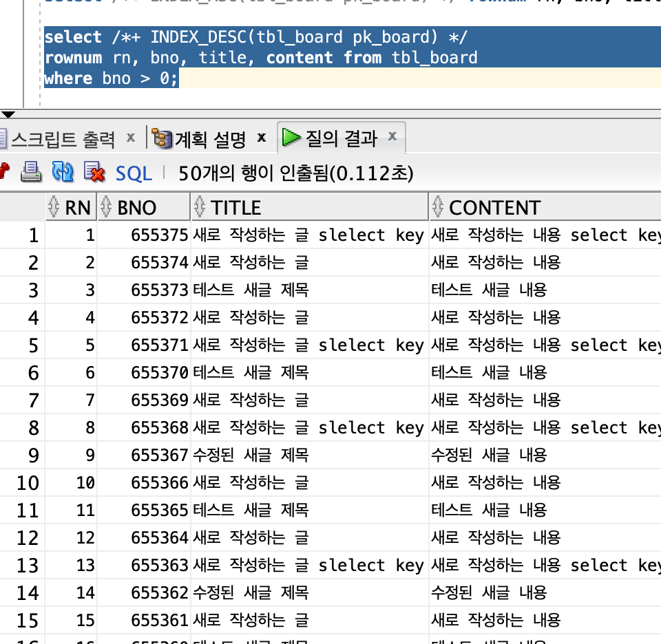661x644 pixels.
Task: Switch to the 계획 설명 tab
Action: 210,139
